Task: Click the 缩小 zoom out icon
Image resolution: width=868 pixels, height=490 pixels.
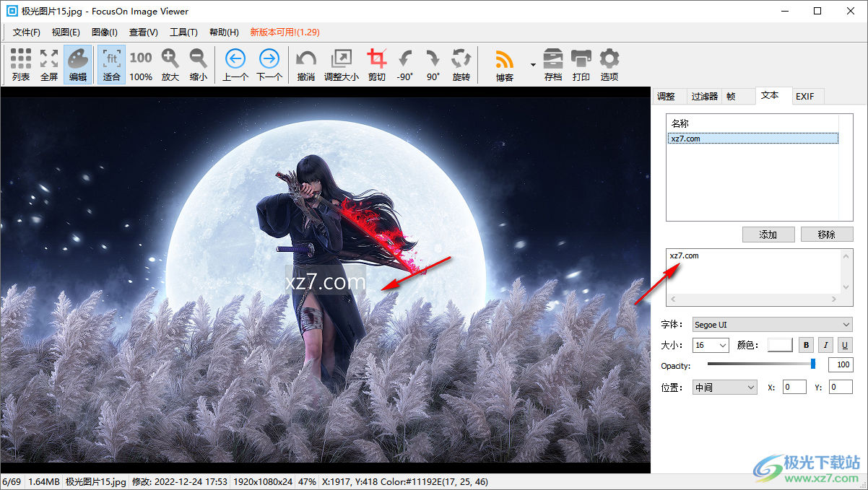Action: pos(199,65)
